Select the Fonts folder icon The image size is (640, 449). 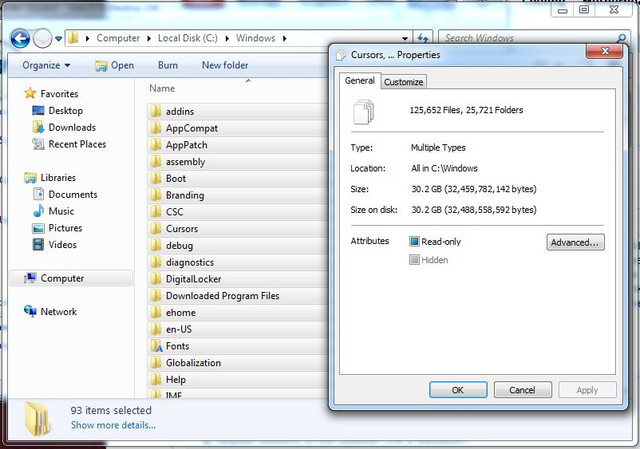(x=156, y=346)
